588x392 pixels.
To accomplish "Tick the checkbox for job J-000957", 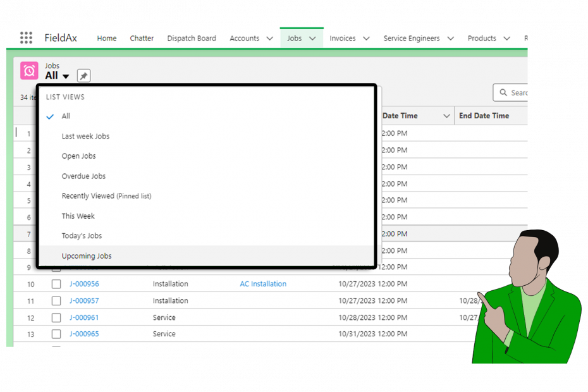I will [56, 300].
